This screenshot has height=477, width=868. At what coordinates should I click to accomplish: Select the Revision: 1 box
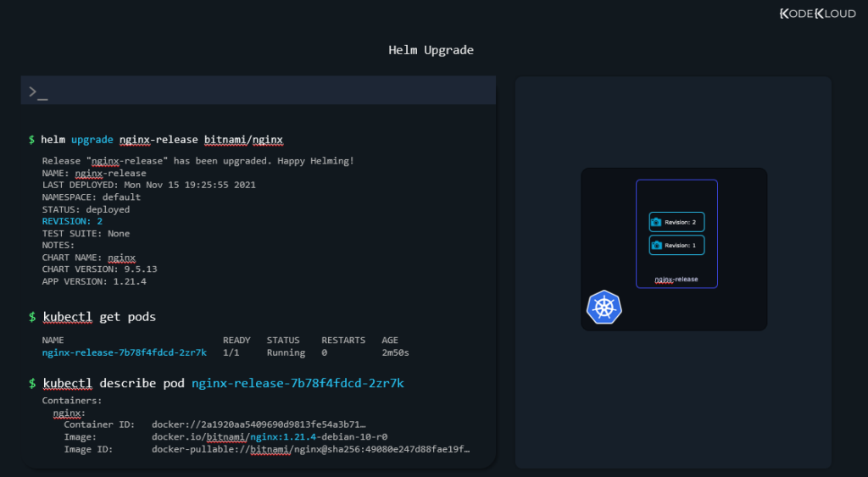coord(676,245)
